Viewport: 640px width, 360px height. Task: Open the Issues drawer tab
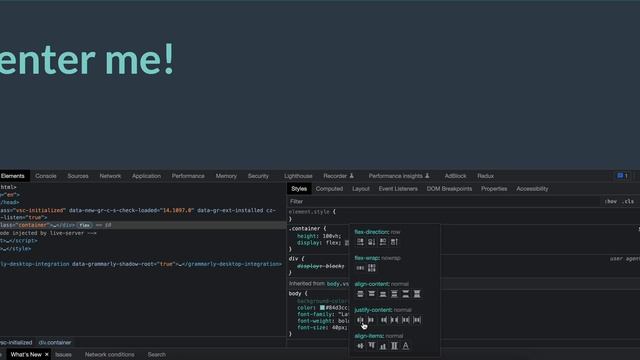point(63,354)
